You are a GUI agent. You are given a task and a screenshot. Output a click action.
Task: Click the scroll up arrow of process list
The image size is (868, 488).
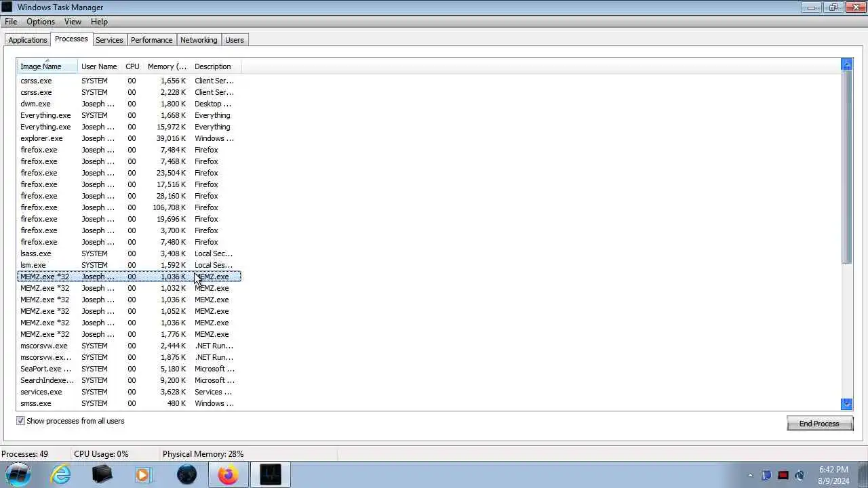tap(846, 64)
